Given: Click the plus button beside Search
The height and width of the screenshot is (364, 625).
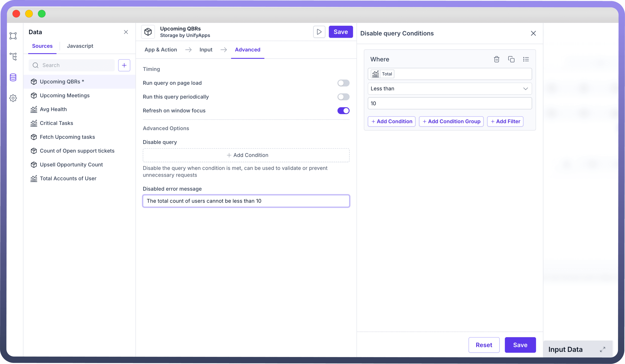Looking at the screenshot, I should tap(124, 65).
